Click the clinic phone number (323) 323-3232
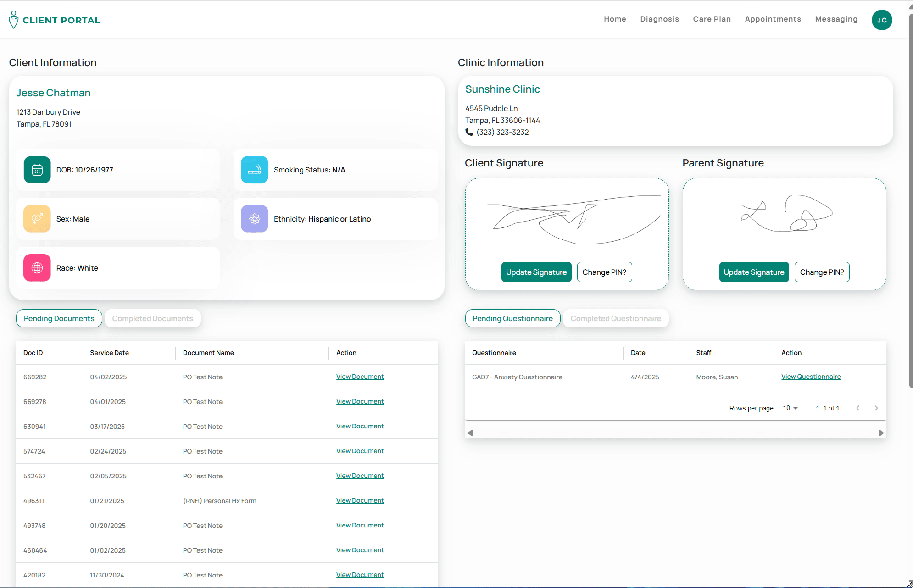The height and width of the screenshot is (588, 913). pos(502,132)
